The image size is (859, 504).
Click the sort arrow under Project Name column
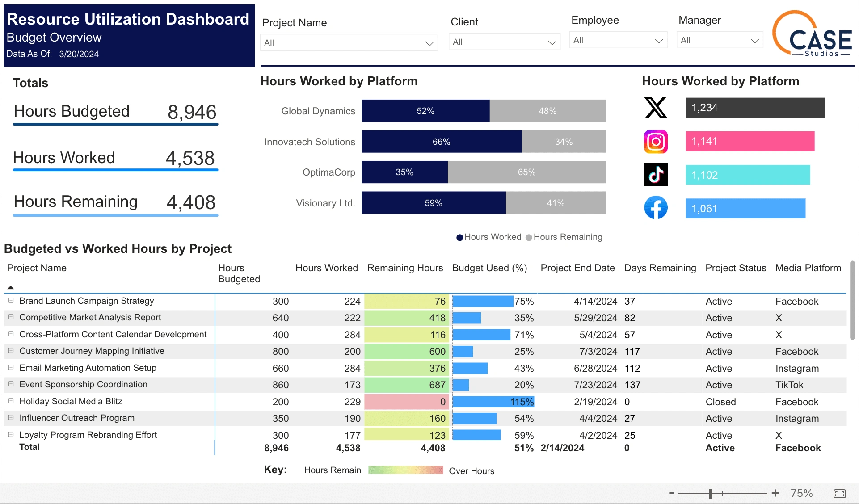(11, 287)
